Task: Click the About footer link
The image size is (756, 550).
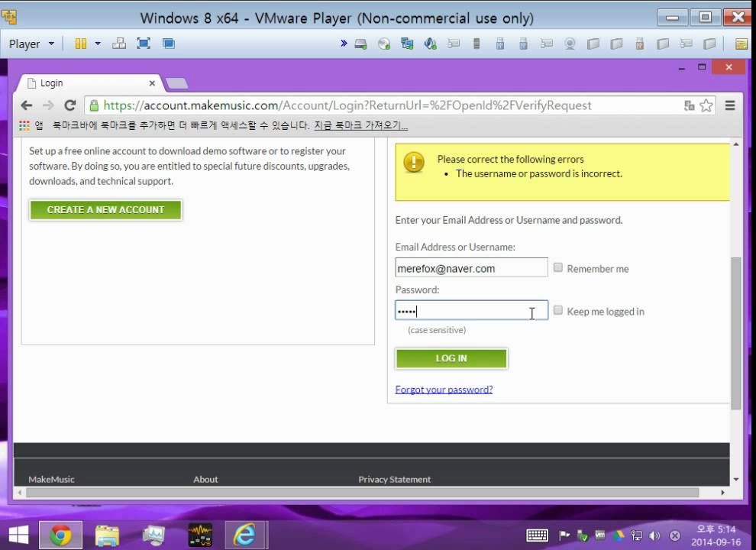Action: click(205, 479)
